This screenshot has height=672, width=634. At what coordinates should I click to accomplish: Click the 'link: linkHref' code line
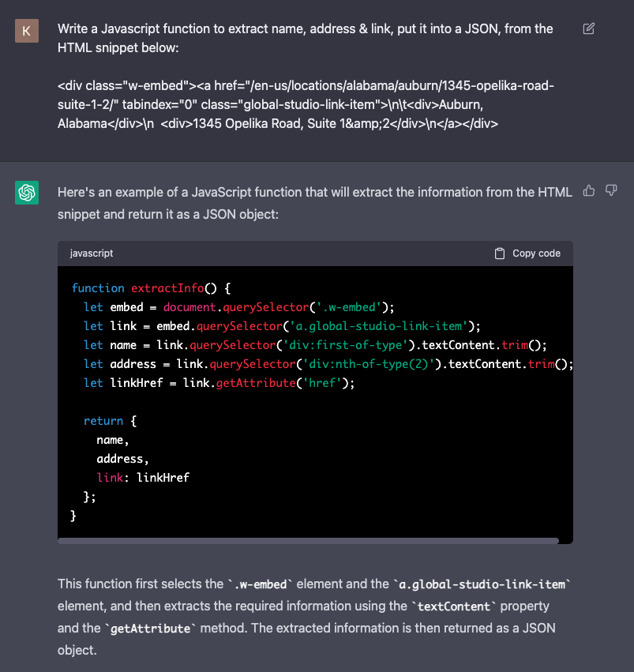(x=143, y=478)
